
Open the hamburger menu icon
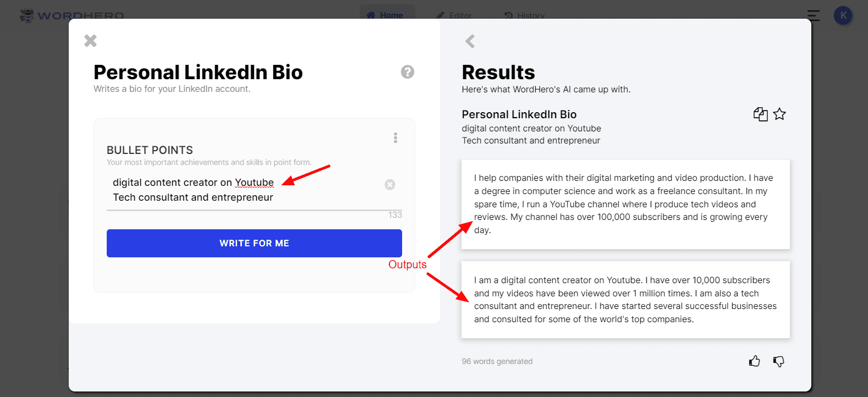[814, 15]
